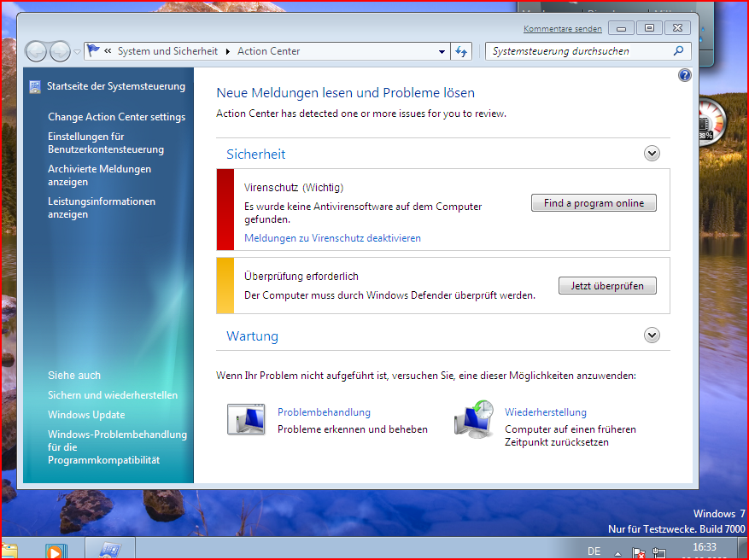Click 'Leistungsinformationen anzeigen'

[102, 207]
